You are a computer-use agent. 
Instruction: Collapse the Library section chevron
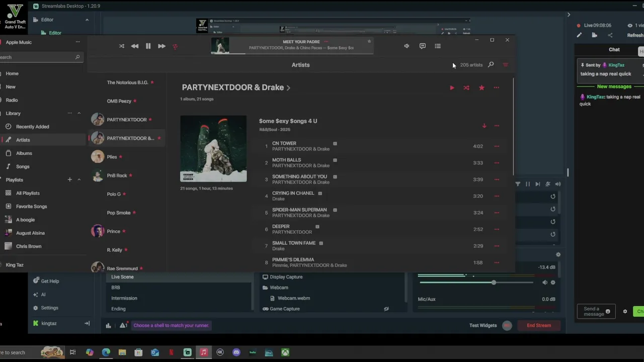[79, 113]
